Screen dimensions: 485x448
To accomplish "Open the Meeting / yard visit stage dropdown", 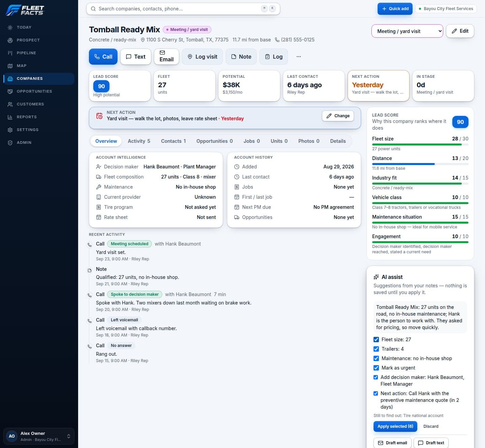I will (x=407, y=31).
